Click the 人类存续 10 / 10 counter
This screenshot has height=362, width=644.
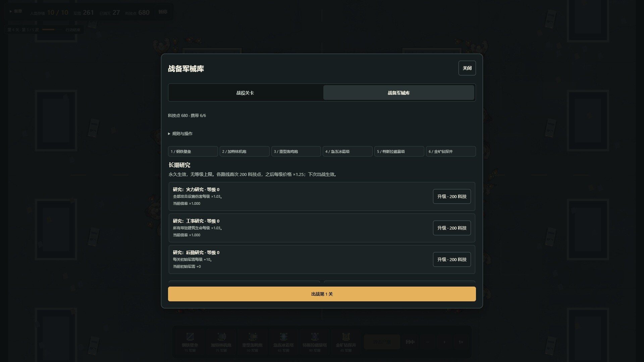point(49,13)
